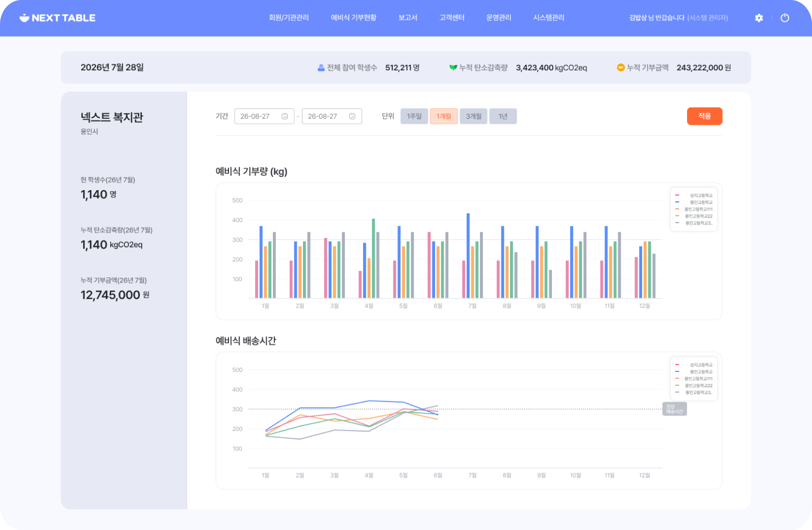812x530 pixels.
Task: Click the 12,745,000 원 donation amount value
Action: [115, 295]
